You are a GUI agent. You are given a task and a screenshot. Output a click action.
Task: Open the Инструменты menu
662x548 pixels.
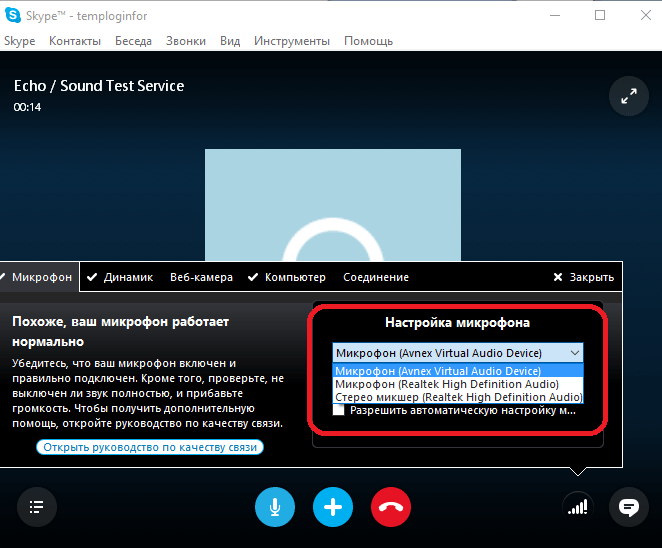(x=292, y=41)
